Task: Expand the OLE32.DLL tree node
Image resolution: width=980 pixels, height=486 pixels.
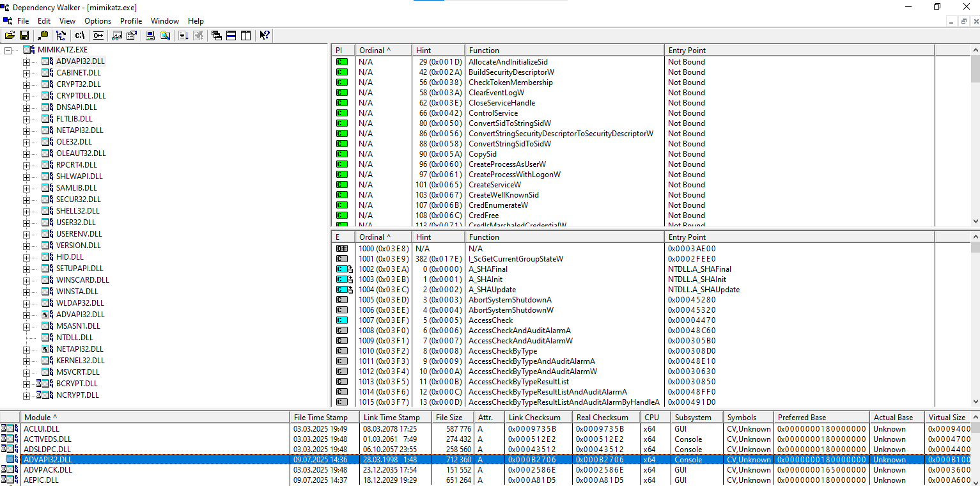Action: point(26,142)
